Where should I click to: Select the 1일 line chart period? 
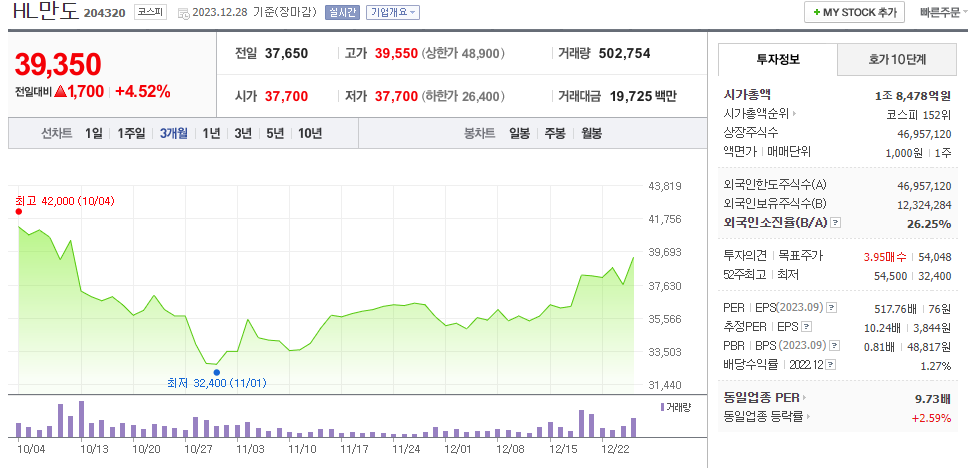93,133
